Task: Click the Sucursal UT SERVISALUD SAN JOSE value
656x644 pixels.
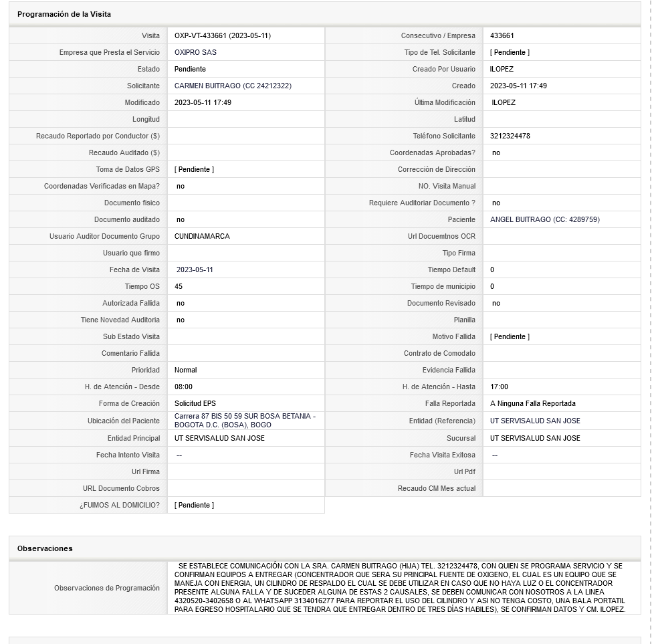Action: click(535, 438)
